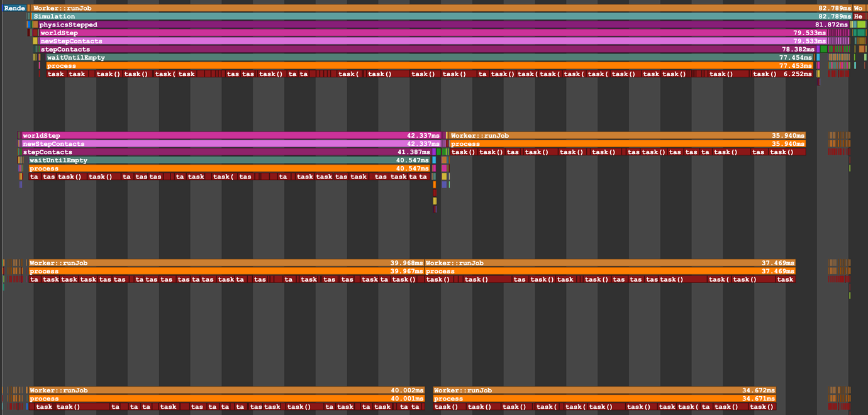Click the Worker::runJob bar at 37.469ms

coord(610,263)
